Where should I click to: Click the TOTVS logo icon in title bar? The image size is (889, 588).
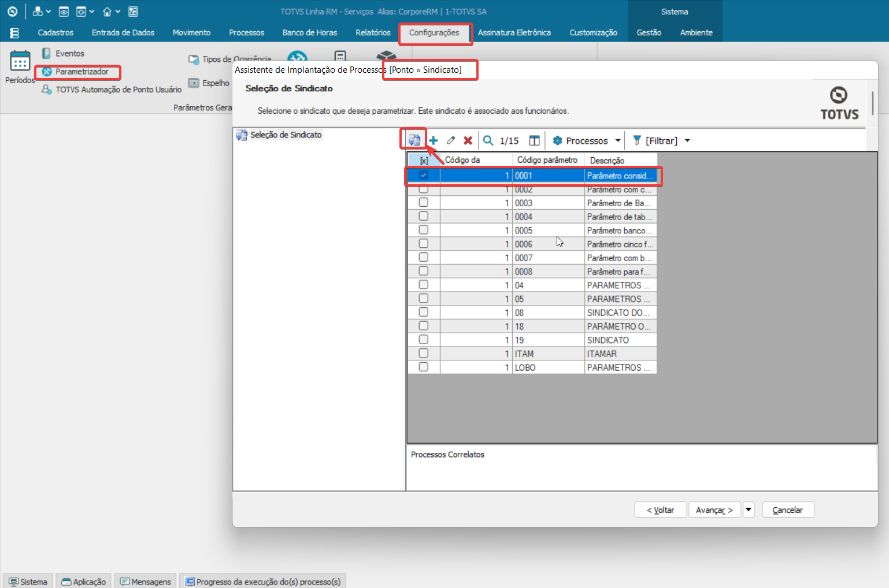click(12, 12)
